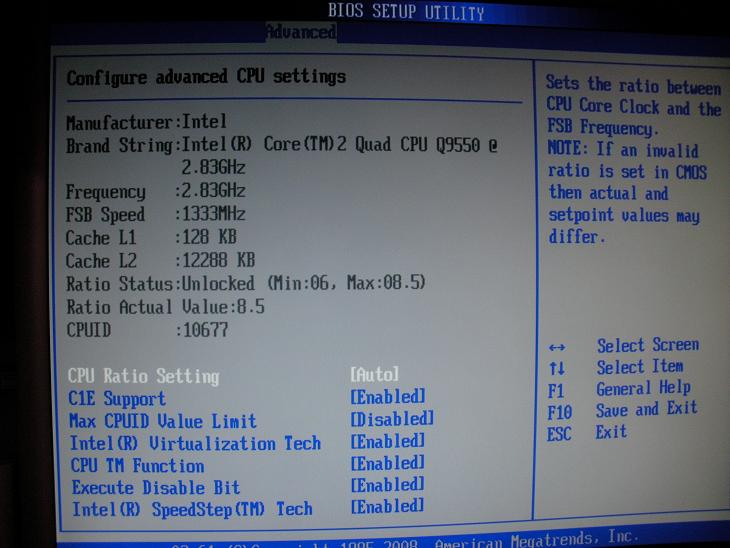730x548 pixels.
Task: Click the 'NOTE: If an invalid' help line
Action: 623,149
